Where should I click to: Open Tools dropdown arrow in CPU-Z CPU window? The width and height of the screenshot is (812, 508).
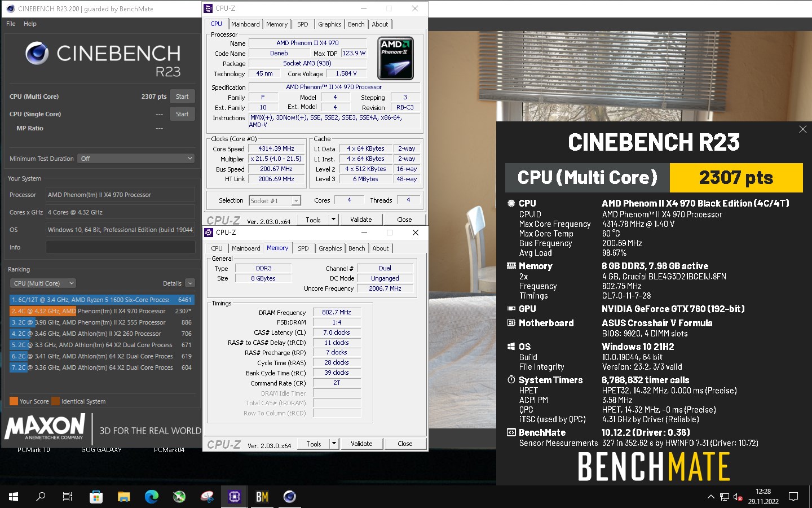tap(333, 220)
